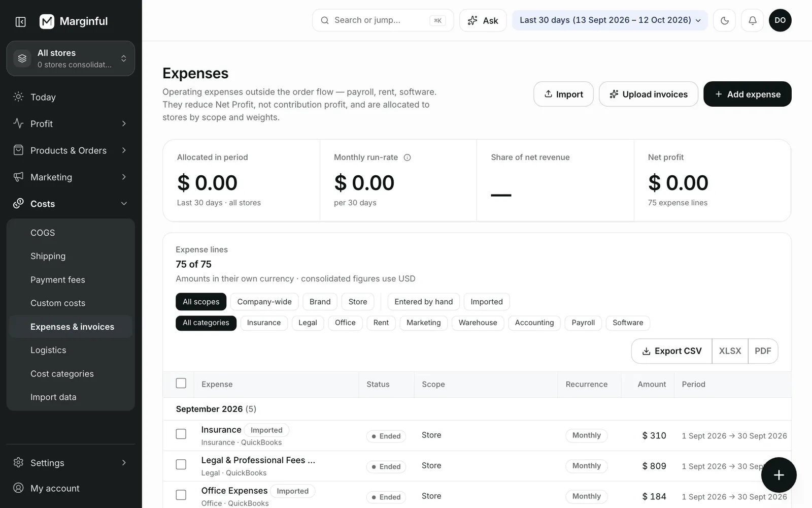Collapse the Costs section
This screenshot has height=508, width=812.
(x=71, y=204)
